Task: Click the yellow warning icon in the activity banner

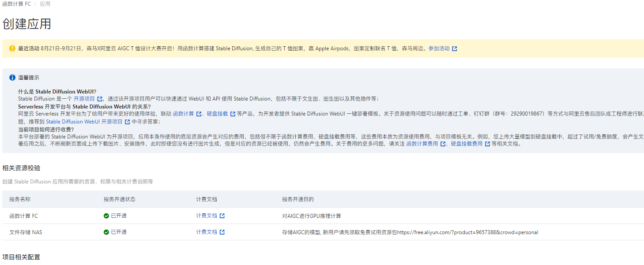Action: pos(12,49)
